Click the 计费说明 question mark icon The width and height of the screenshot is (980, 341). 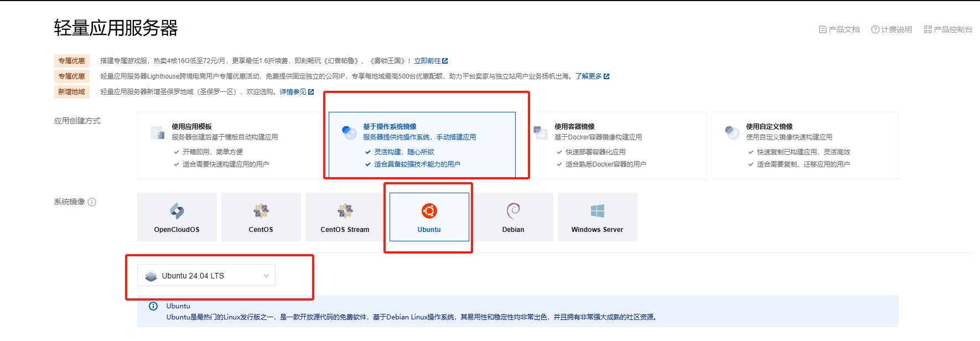click(x=875, y=29)
